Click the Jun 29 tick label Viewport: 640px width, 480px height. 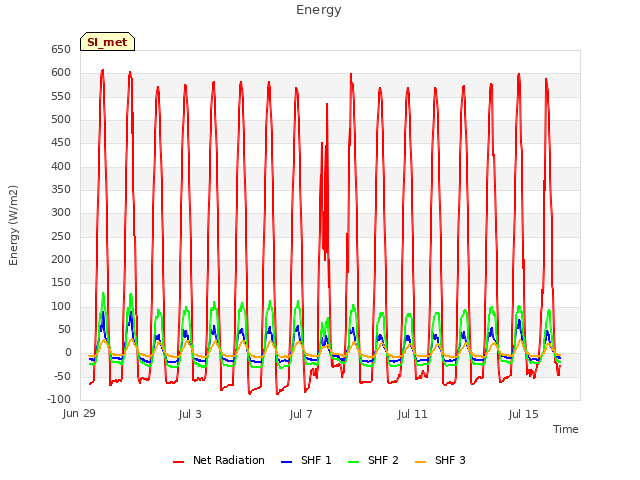pos(79,414)
